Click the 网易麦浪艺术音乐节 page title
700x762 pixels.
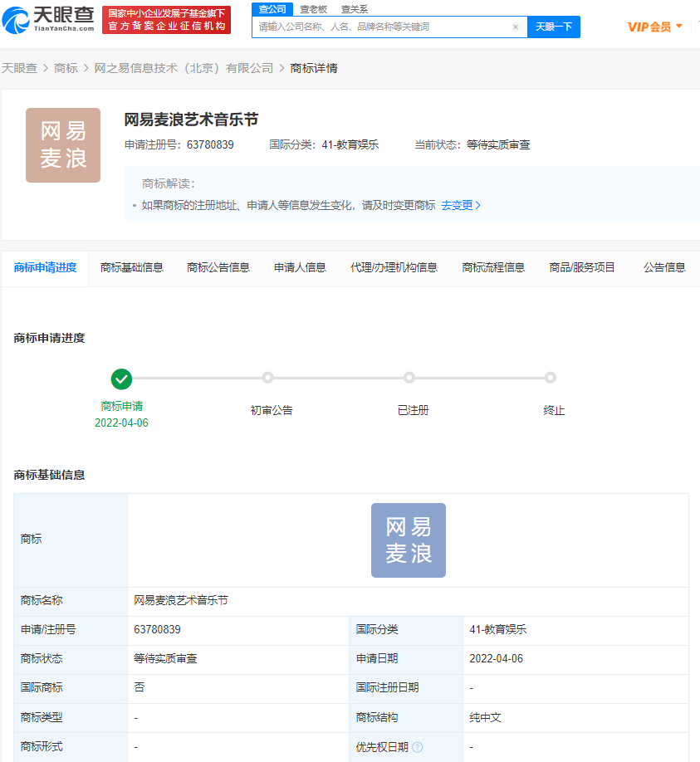coord(191,120)
